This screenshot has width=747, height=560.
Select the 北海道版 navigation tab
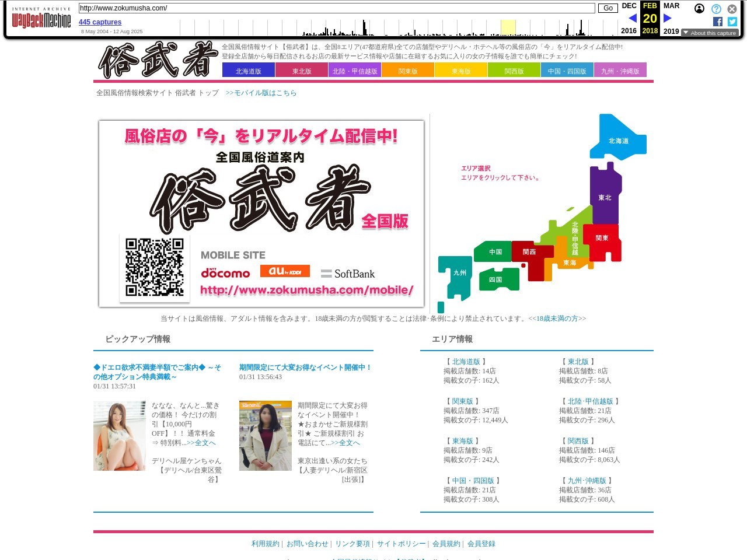[x=249, y=71]
